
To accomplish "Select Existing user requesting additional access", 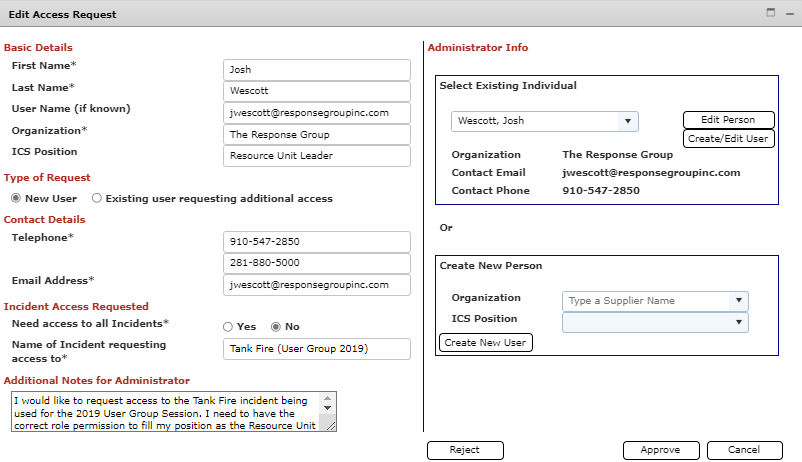I will 97,198.
